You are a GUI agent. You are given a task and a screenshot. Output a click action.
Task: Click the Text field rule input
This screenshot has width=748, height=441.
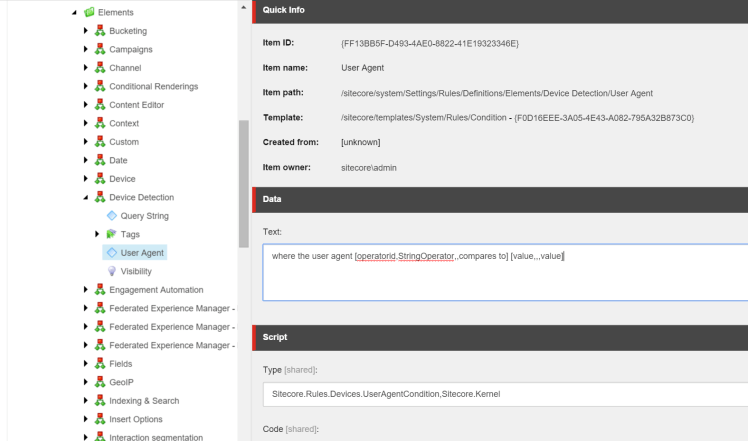(505, 272)
